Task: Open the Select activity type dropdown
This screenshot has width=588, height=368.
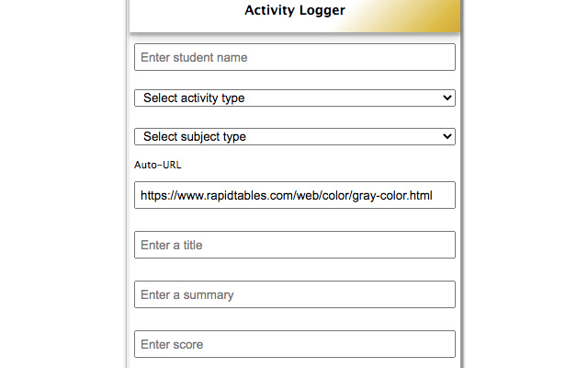Action: [294, 98]
